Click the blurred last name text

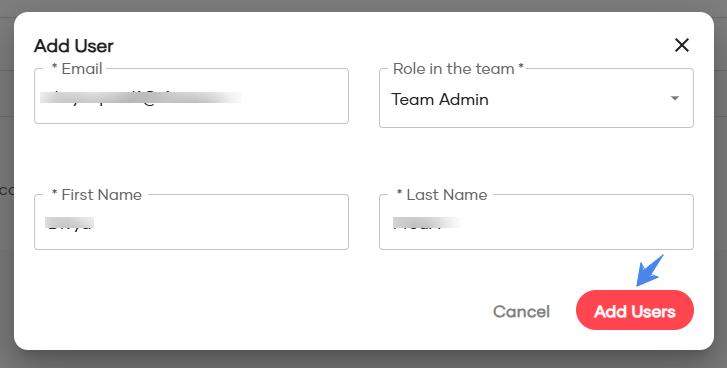coord(426,223)
